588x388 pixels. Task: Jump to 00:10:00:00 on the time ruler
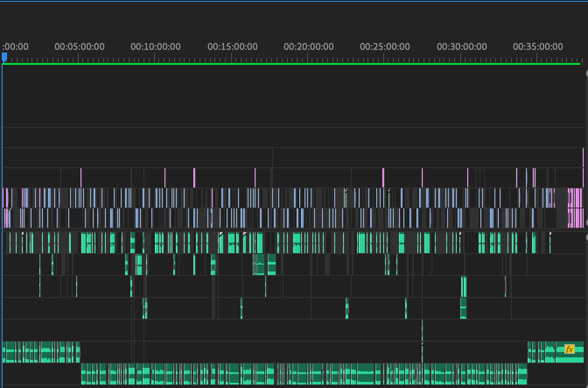pyautogui.click(x=155, y=58)
